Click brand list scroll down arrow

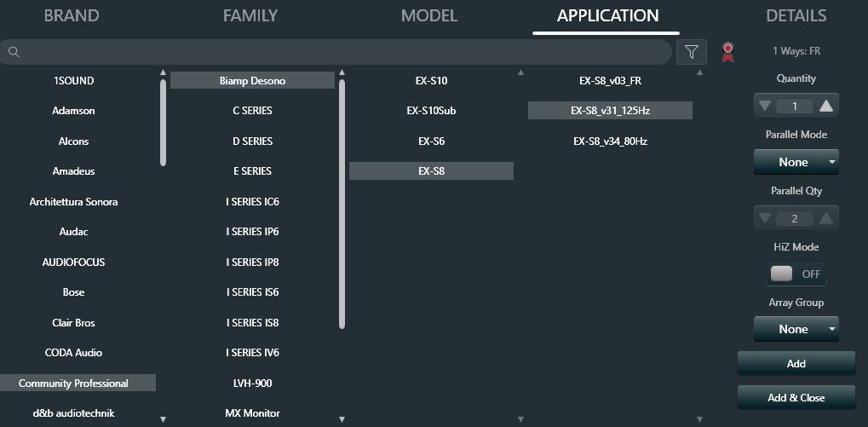[163, 419]
